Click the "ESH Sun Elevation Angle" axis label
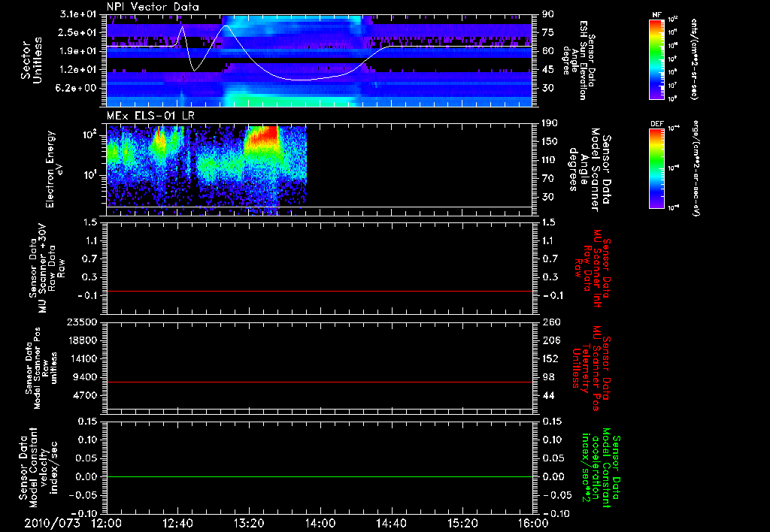Viewport: 770px width, 532px height. coord(578,60)
